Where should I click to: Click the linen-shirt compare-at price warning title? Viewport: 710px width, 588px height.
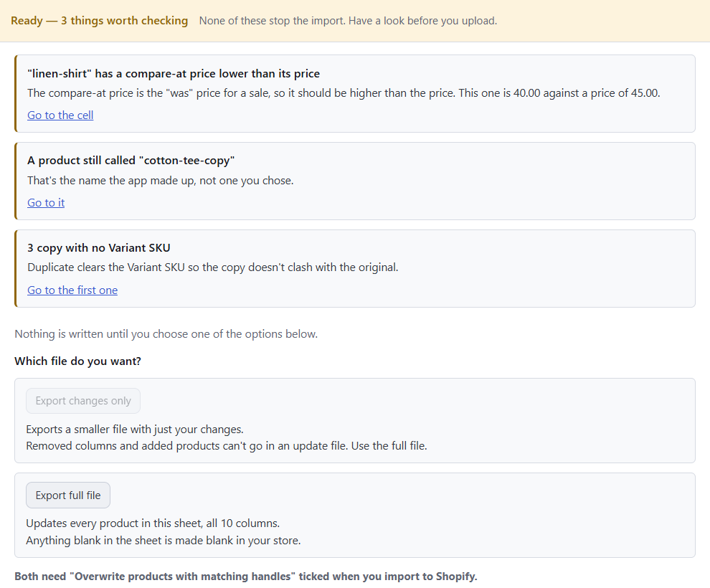(174, 73)
